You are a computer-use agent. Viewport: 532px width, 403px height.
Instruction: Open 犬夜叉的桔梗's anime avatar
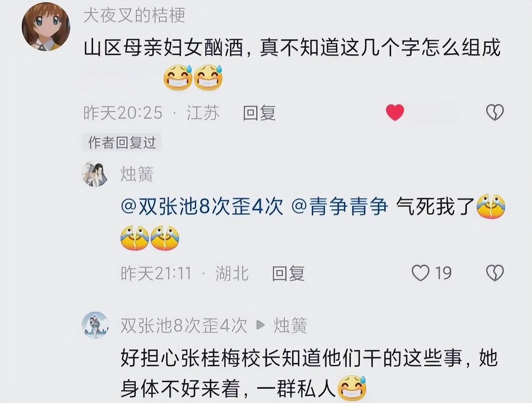pos(46,27)
